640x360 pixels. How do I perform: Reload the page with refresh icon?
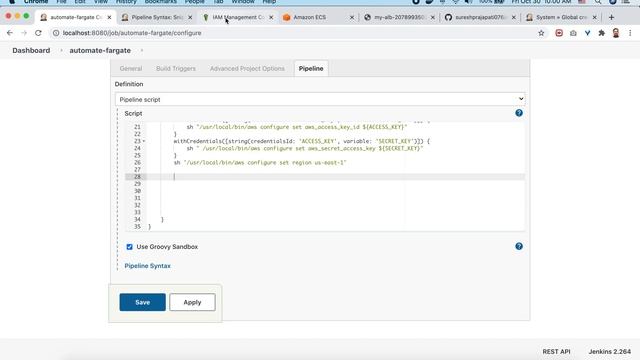click(38, 33)
